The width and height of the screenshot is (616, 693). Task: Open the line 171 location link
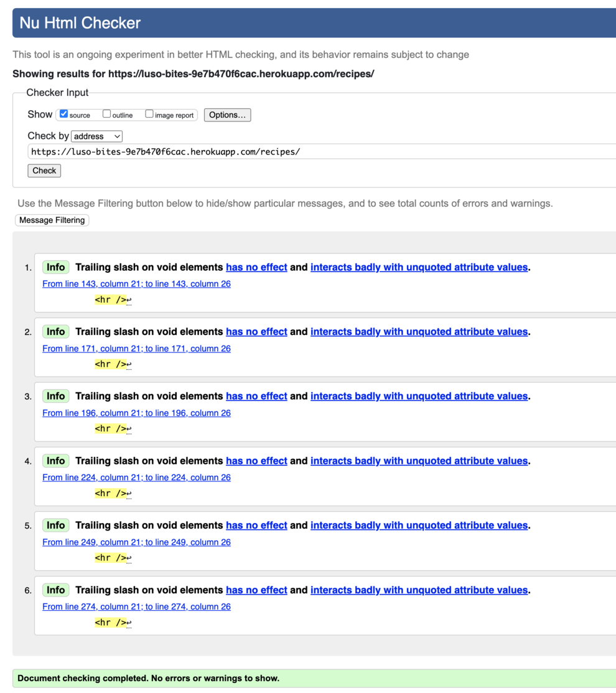coord(136,348)
